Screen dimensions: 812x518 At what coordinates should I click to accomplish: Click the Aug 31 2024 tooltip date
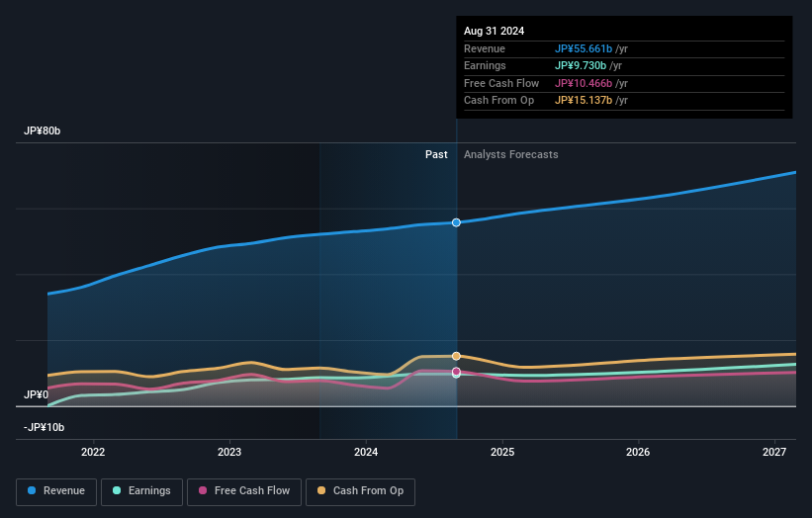pyautogui.click(x=495, y=31)
